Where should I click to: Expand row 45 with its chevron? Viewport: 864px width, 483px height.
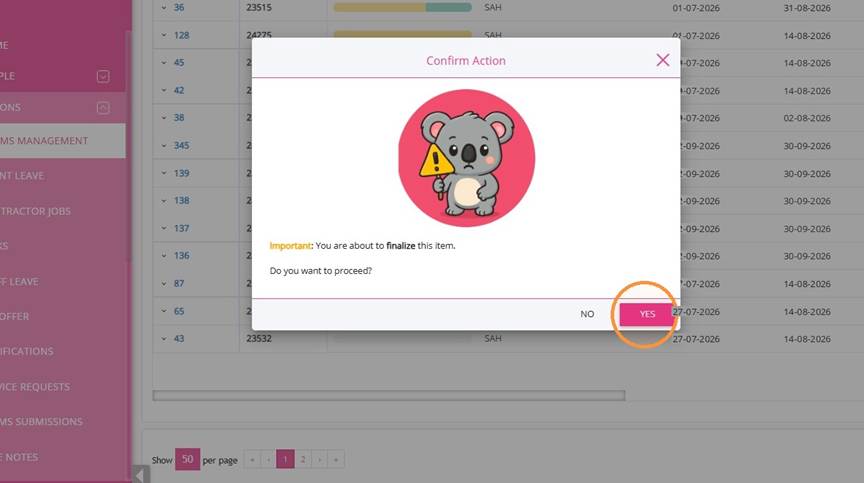point(164,63)
